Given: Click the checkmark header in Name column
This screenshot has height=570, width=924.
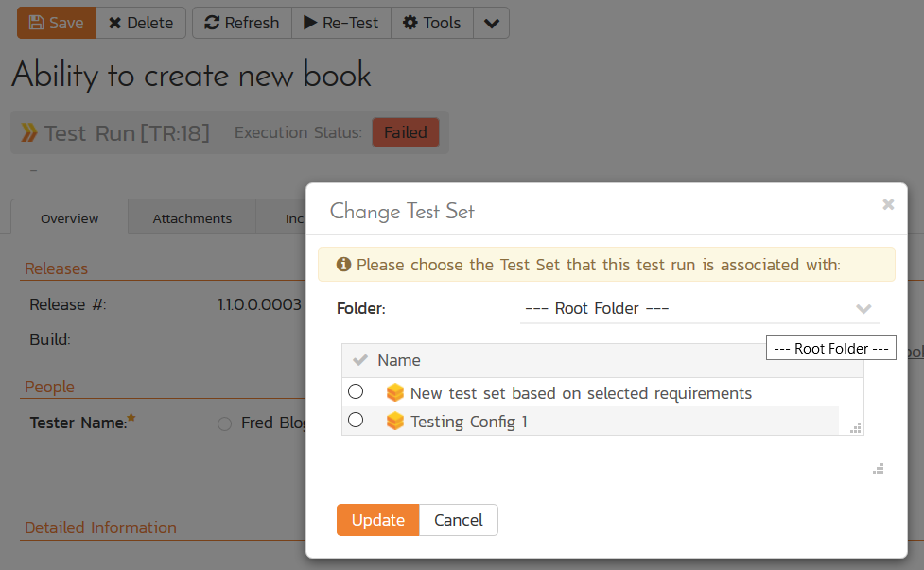Looking at the screenshot, I should pos(359,360).
